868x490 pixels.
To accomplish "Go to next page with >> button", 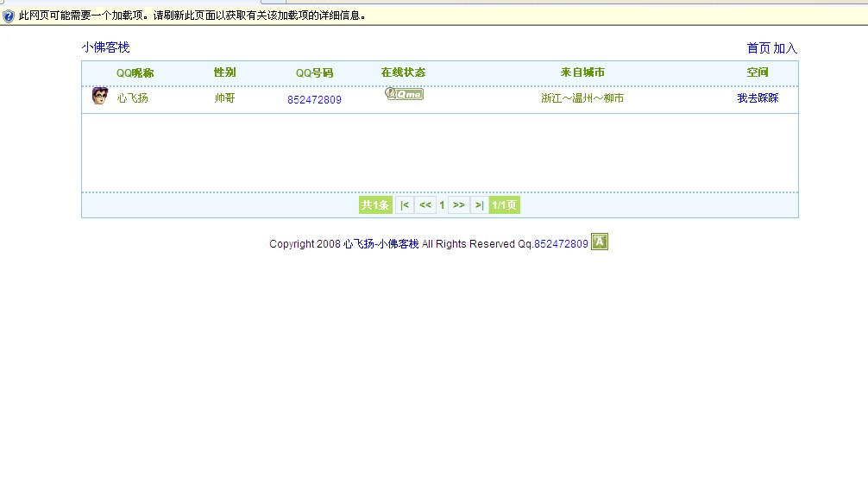I will (x=459, y=204).
